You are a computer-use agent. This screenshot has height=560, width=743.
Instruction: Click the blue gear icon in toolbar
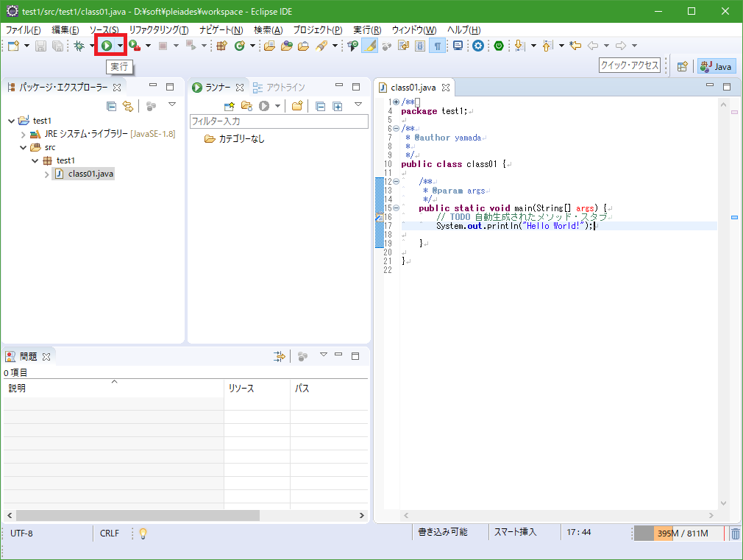click(x=478, y=46)
